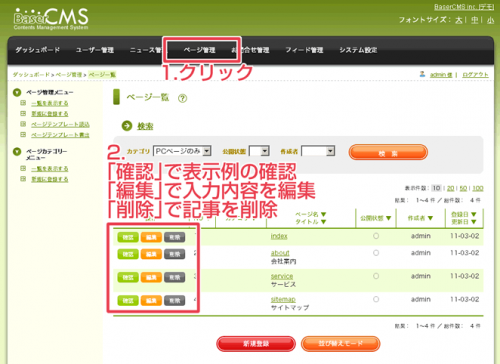The width and height of the screenshot is (500, 364).
Task: Click 削除 for the index page
Action: 175,237
